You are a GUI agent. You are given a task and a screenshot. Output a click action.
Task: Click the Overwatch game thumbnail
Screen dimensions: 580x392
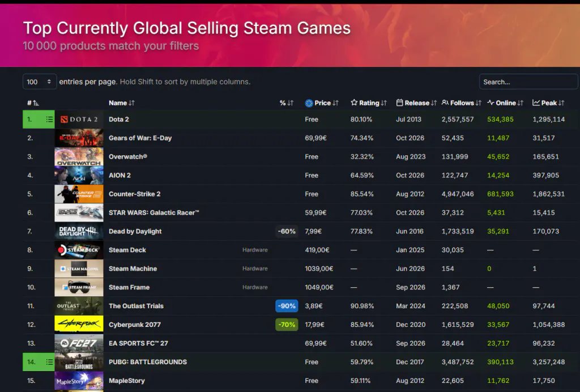(79, 157)
